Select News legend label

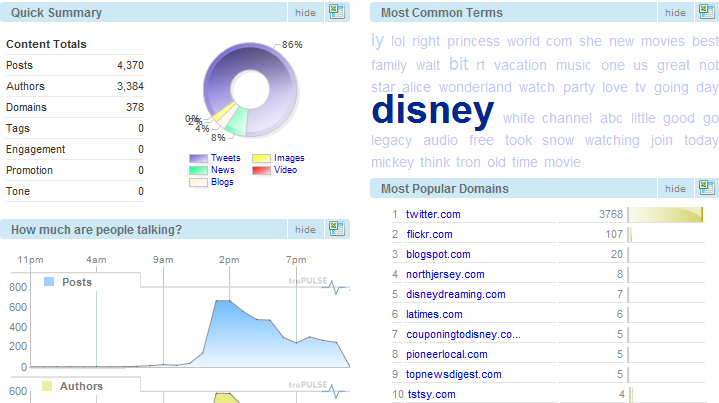pyautogui.click(x=223, y=170)
